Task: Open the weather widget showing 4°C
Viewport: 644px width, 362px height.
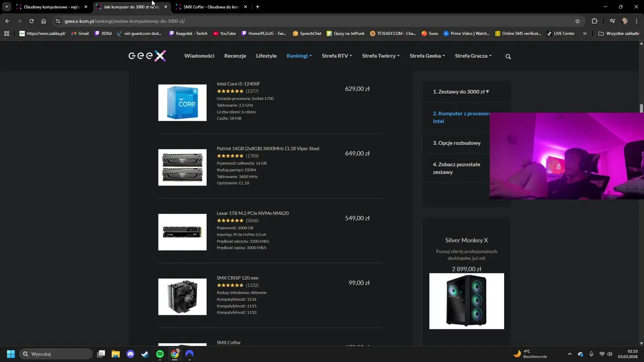Action: pos(531,354)
